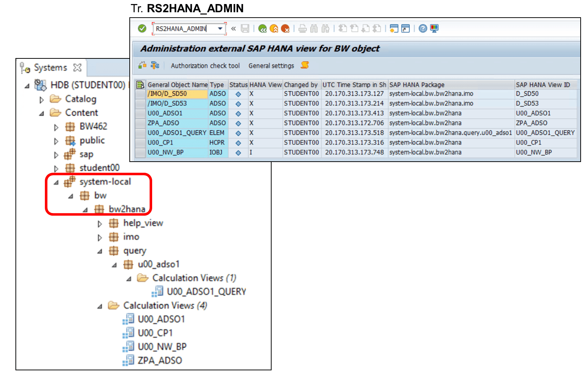
Task: Expand the imo package
Action: tap(100, 238)
